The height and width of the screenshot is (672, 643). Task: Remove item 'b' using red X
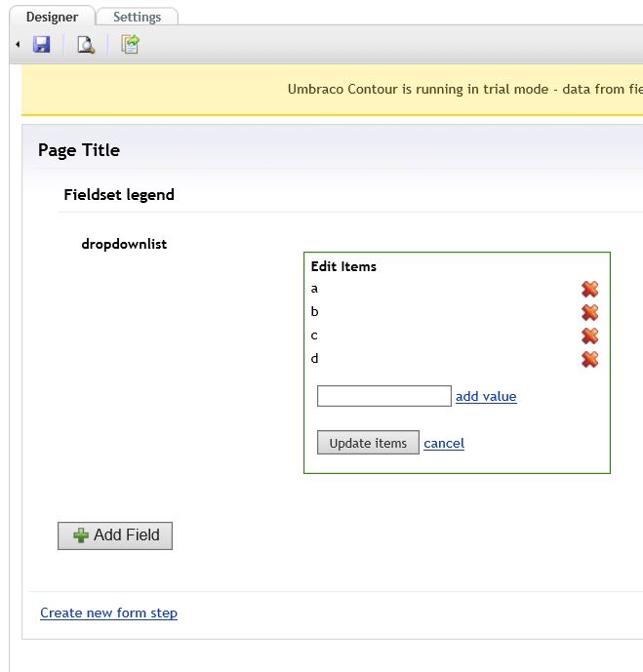point(589,312)
